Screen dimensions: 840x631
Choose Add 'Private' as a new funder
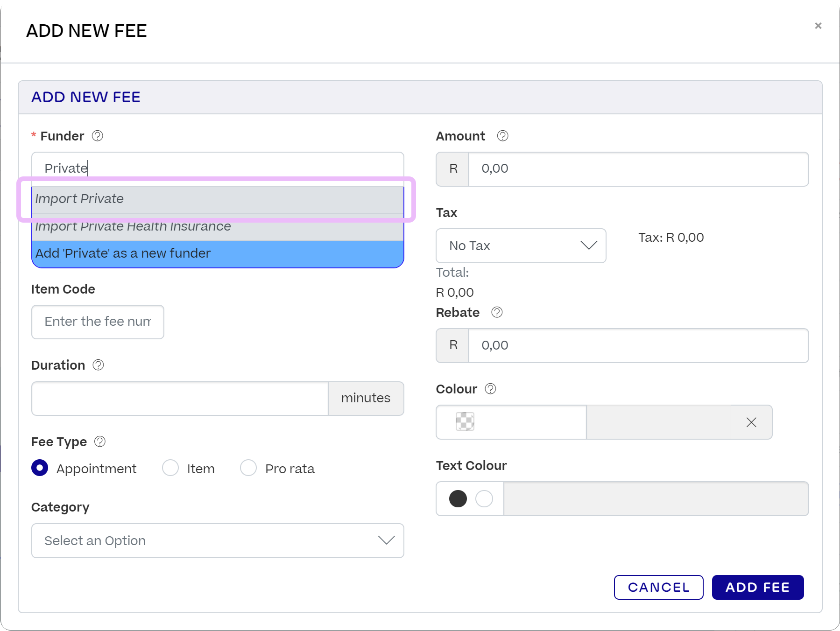pyautogui.click(x=218, y=254)
